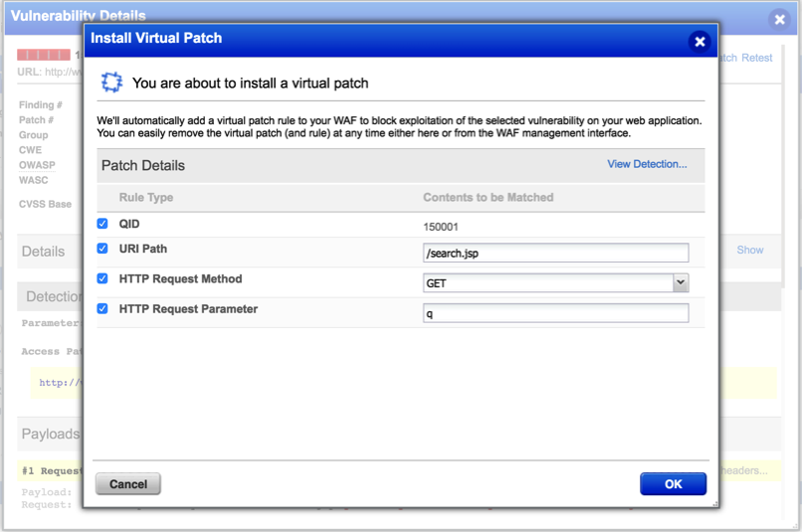Image resolution: width=803 pixels, height=532 pixels.
Task: Click the URI Path field with /search.jsp
Action: pos(555,253)
